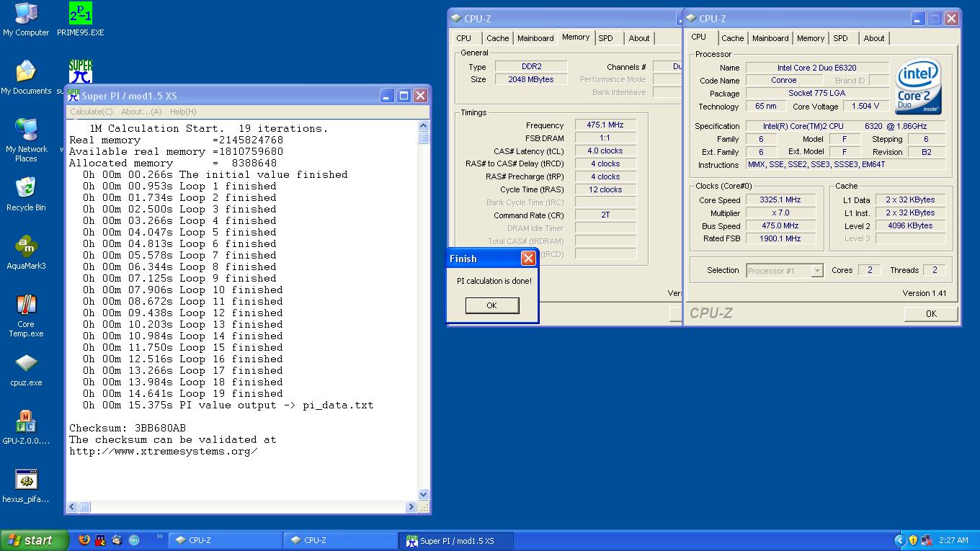Click Super PI horizontal scrollbar left arrow
This screenshot has height=551, width=980.
(72, 507)
